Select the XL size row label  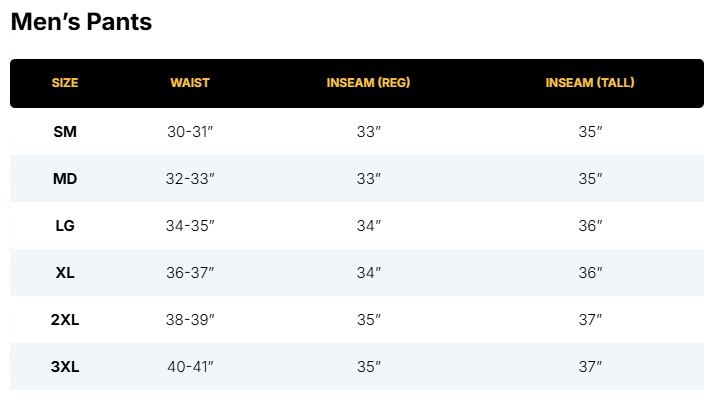click(65, 273)
